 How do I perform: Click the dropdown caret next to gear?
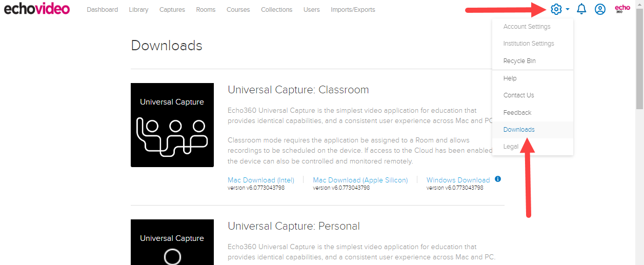(568, 9)
